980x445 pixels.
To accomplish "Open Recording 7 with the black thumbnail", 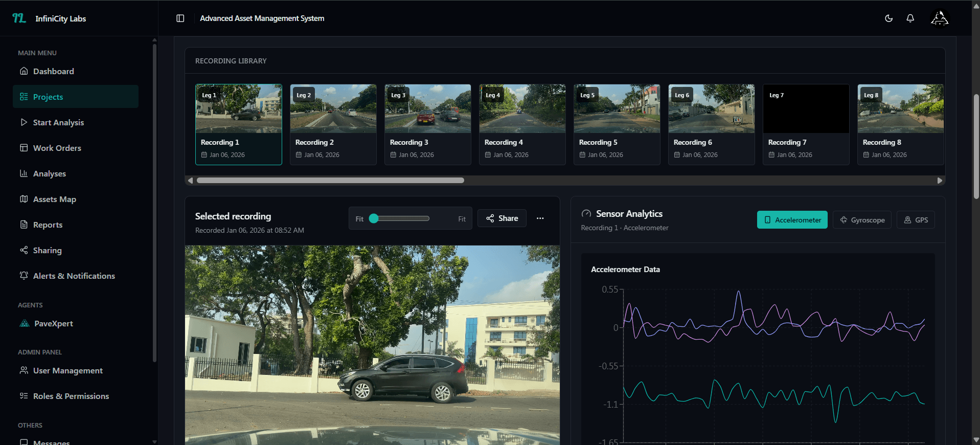I will tap(806, 124).
